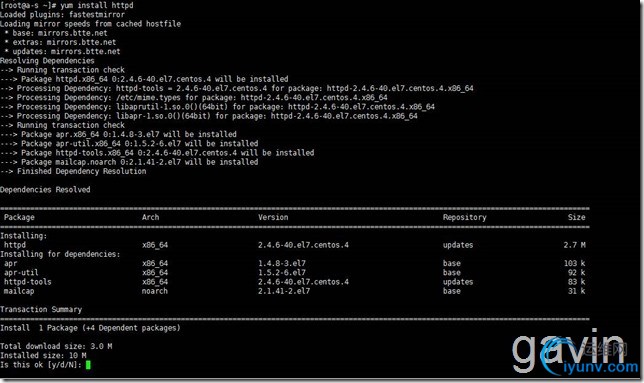This screenshot has height=383, width=644.
Task: Click the 'yum install httpd' command line
Action: (67, 5)
